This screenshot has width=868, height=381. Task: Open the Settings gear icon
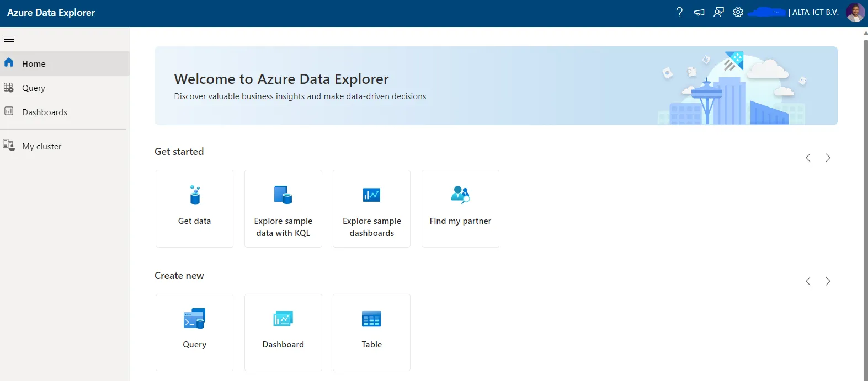coord(738,12)
